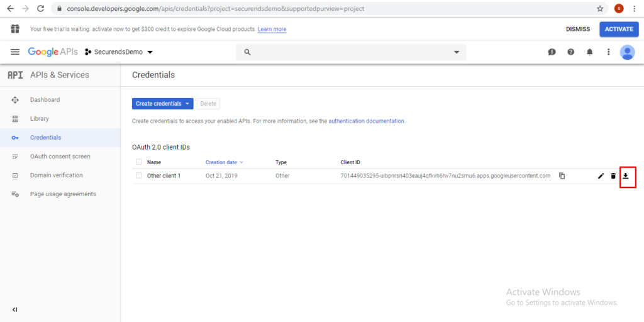
Task: Open the Google account avatar
Action: [627, 52]
